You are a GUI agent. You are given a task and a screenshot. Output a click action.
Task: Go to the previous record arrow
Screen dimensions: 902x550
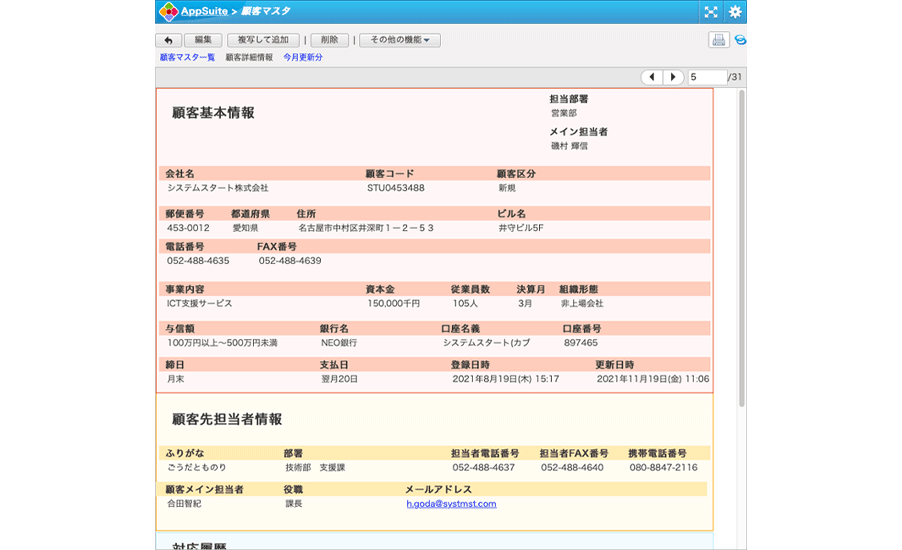(651, 77)
